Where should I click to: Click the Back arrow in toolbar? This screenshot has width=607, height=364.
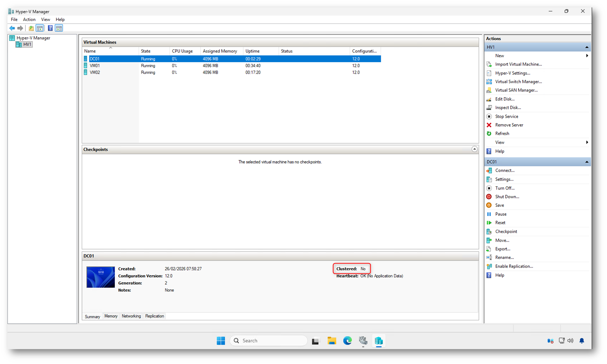(12, 28)
